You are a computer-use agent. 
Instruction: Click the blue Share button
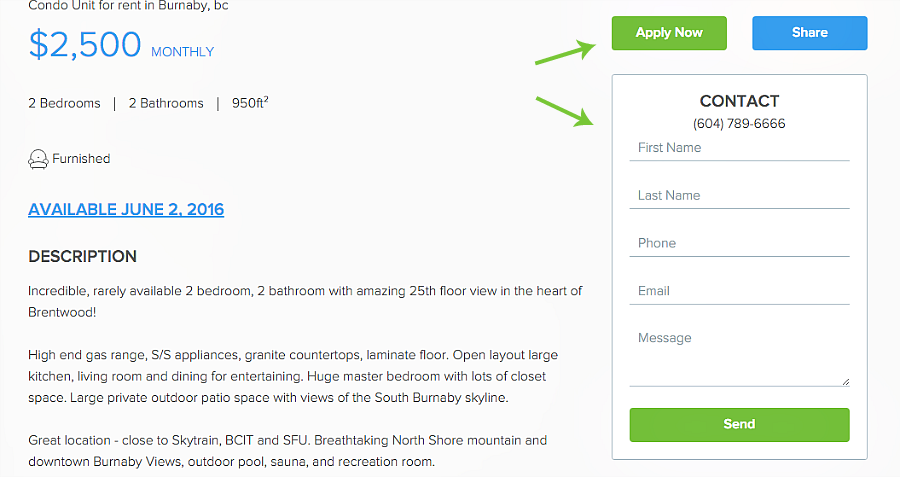point(809,33)
